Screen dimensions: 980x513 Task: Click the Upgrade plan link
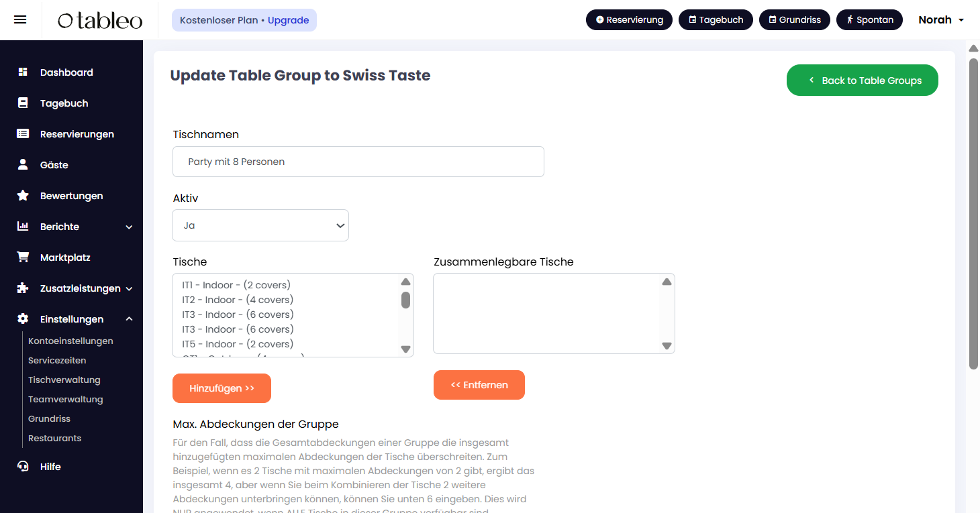click(x=288, y=20)
